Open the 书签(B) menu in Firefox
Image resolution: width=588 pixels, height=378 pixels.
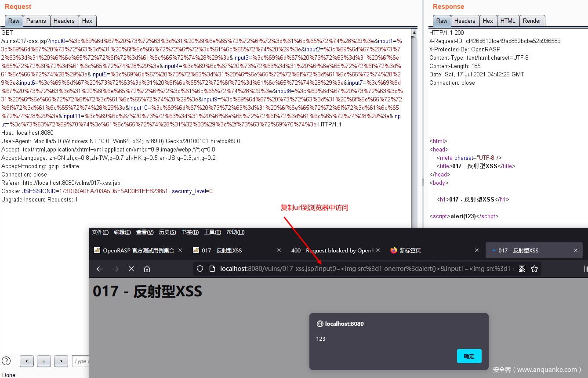pos(190,232)
